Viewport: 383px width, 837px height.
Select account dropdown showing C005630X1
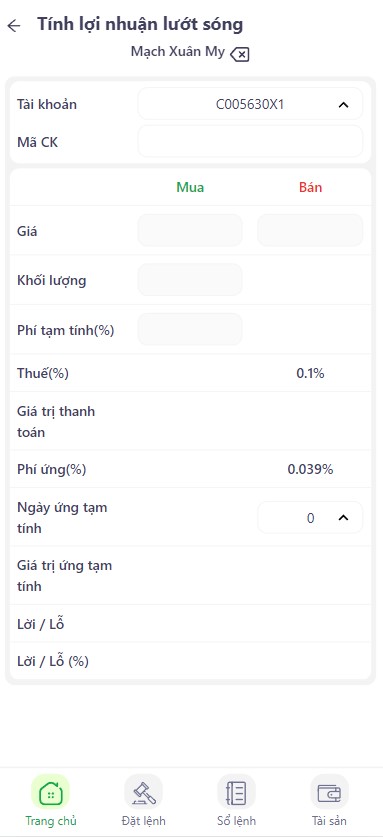click(x=250, y=104)
